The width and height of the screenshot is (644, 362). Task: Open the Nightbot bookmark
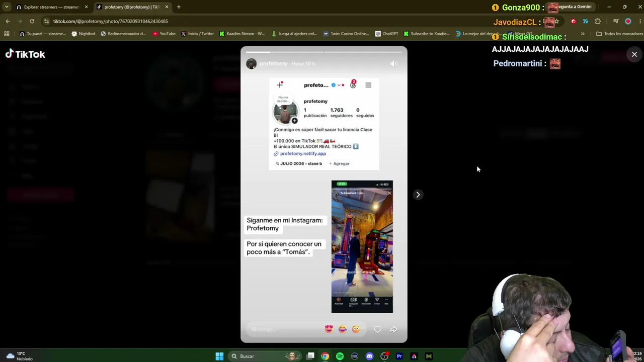[83, 34]
